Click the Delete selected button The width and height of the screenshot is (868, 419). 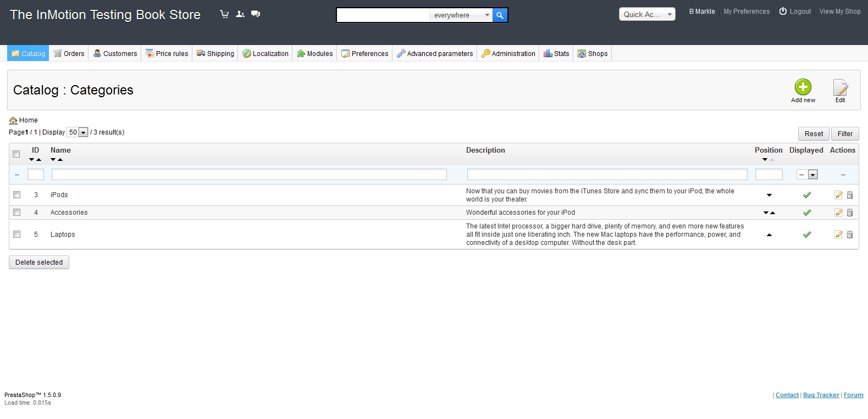click(39, 262)
